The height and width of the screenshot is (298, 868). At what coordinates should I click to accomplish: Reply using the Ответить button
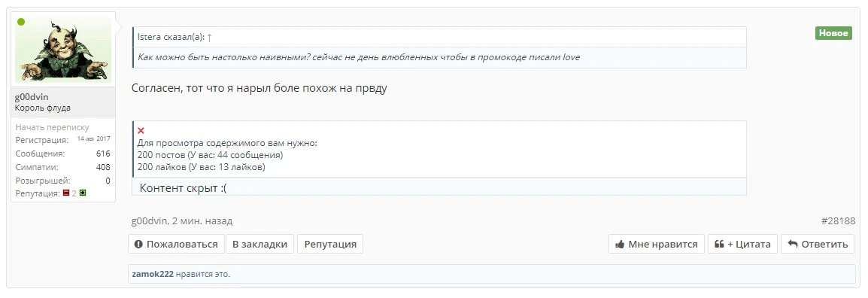pyautogui.click(x=818, y=245)
